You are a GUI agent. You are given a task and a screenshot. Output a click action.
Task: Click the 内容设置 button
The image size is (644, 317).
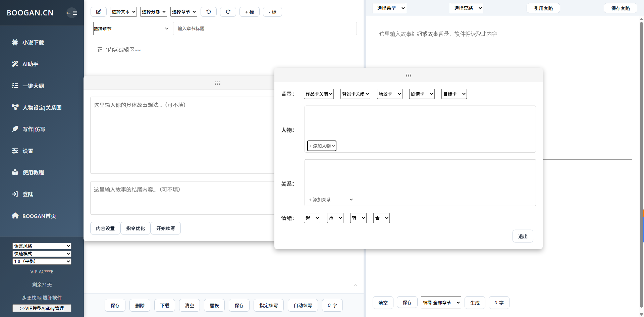tap(105, 228)
